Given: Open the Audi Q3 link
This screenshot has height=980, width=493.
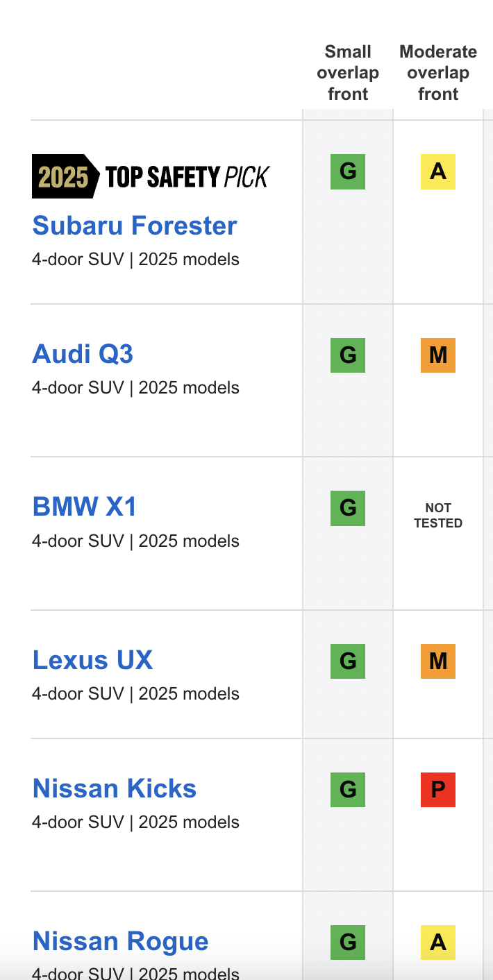Looking at the screenshot, I should [x=83, y=354].
